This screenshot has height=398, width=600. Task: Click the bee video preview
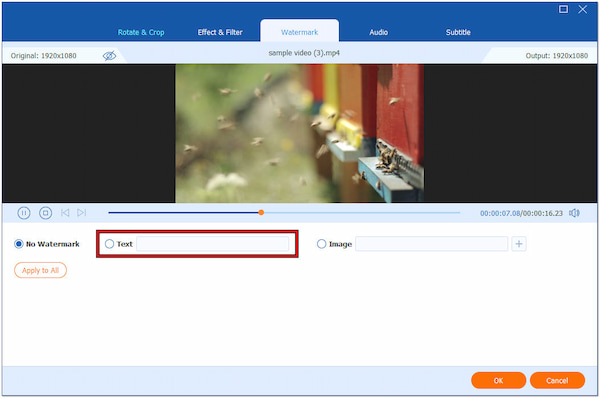click(x=299, y=133)
